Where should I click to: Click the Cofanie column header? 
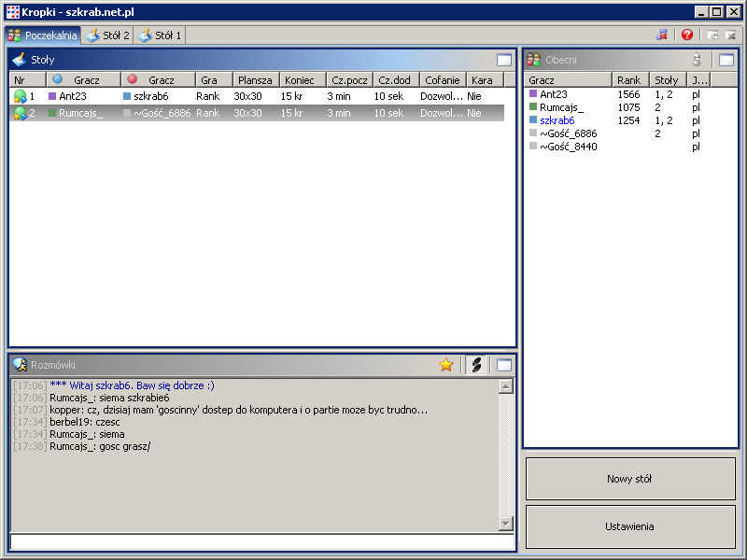(x=443, y=80)
